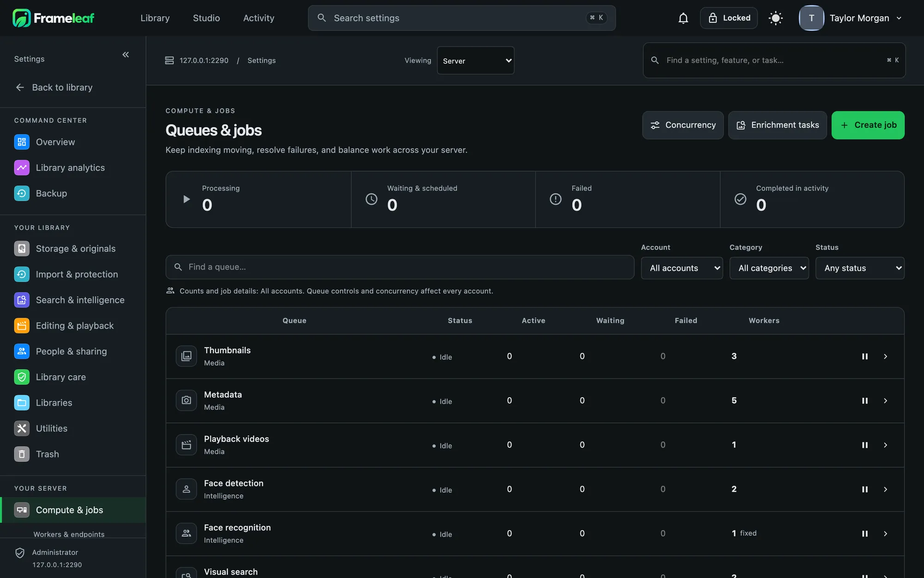Open the All accounts dropdown
This screenshot has height=578, width=924.
[682, 268]
